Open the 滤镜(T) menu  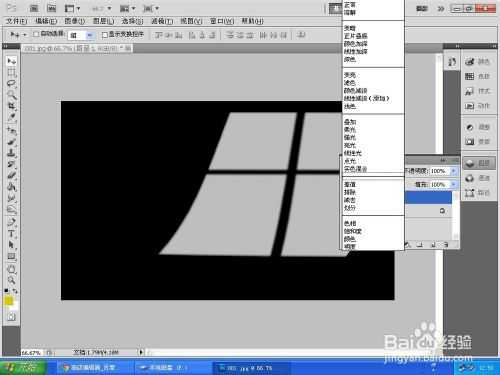pyautogui.click(x=162, y=21)
